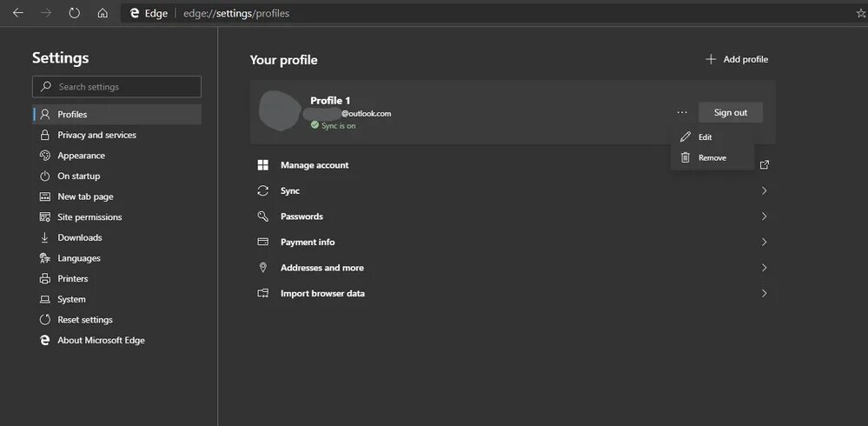868x426 pixels.
Task: Click the refresh page icon
Action: pos(74,13)
